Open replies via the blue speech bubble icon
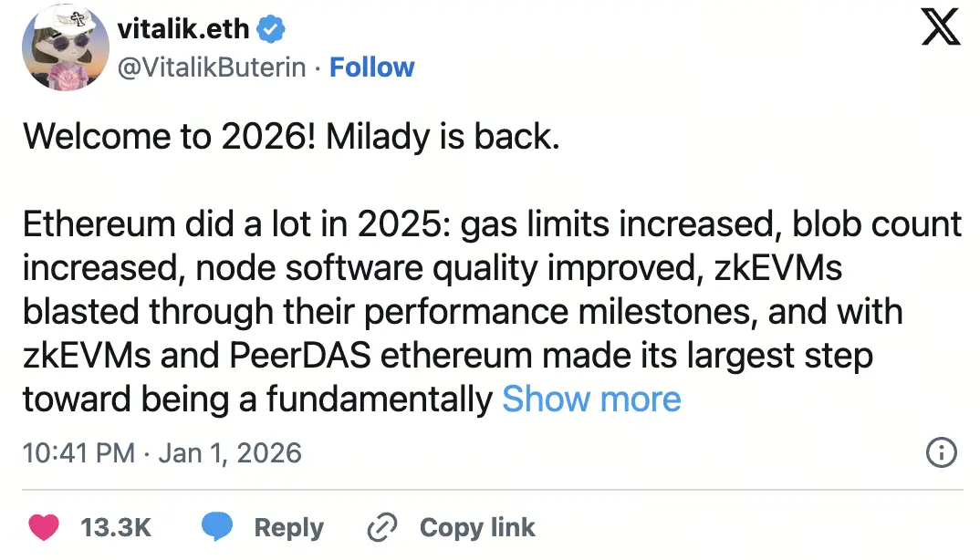This screenshot has width=980, height=560. point(217,527)
